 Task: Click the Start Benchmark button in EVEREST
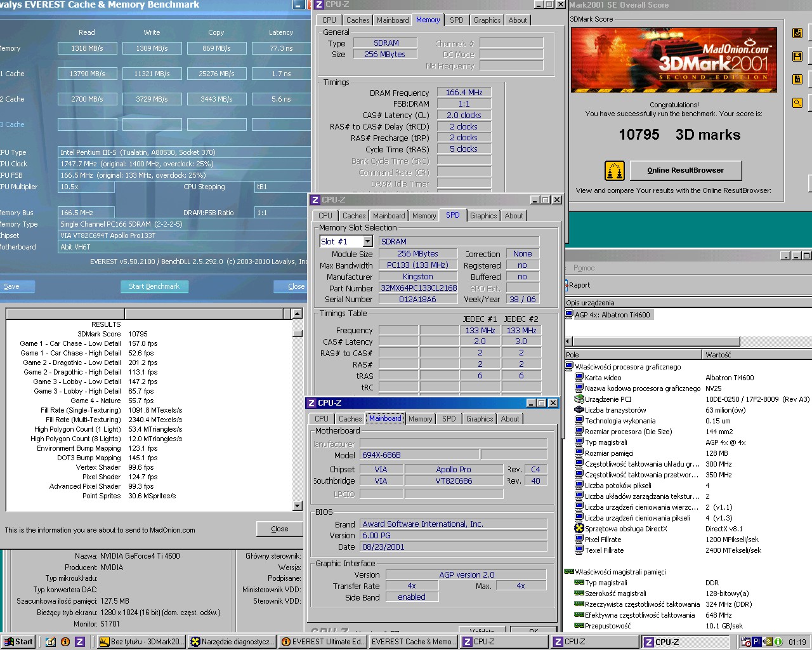[154, 286]
